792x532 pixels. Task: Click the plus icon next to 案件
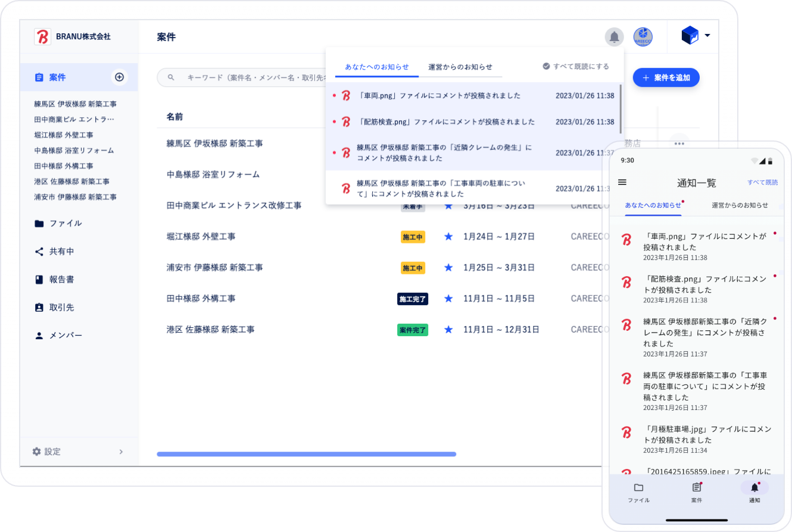tap(119, 77)
